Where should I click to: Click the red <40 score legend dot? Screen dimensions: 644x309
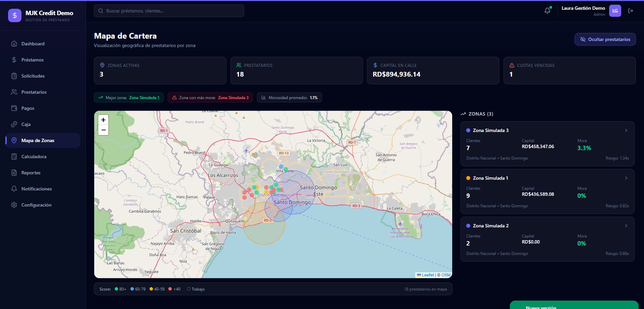pyautogui.click(x=170, y=289)
